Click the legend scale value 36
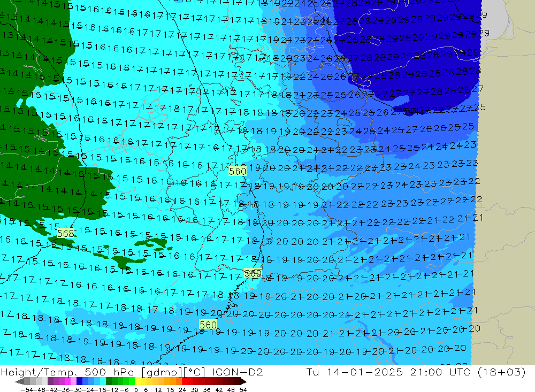The height and width of the screenshot is (392, 535). [207, 390]
